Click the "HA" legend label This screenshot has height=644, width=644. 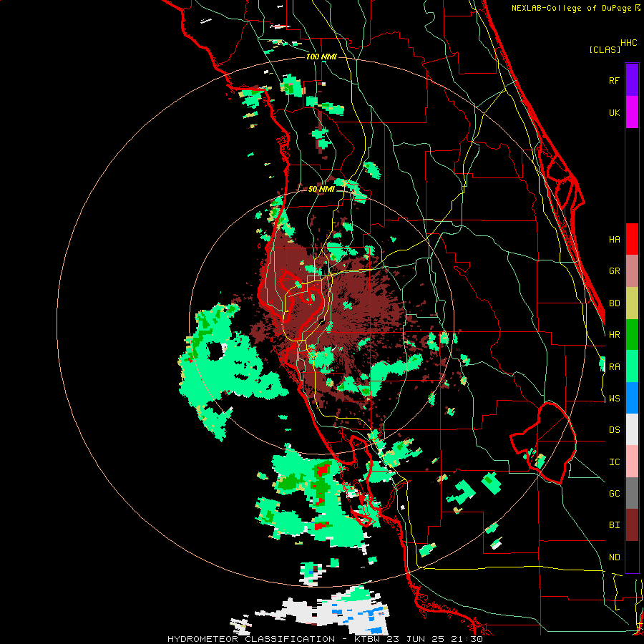(614, 240)
